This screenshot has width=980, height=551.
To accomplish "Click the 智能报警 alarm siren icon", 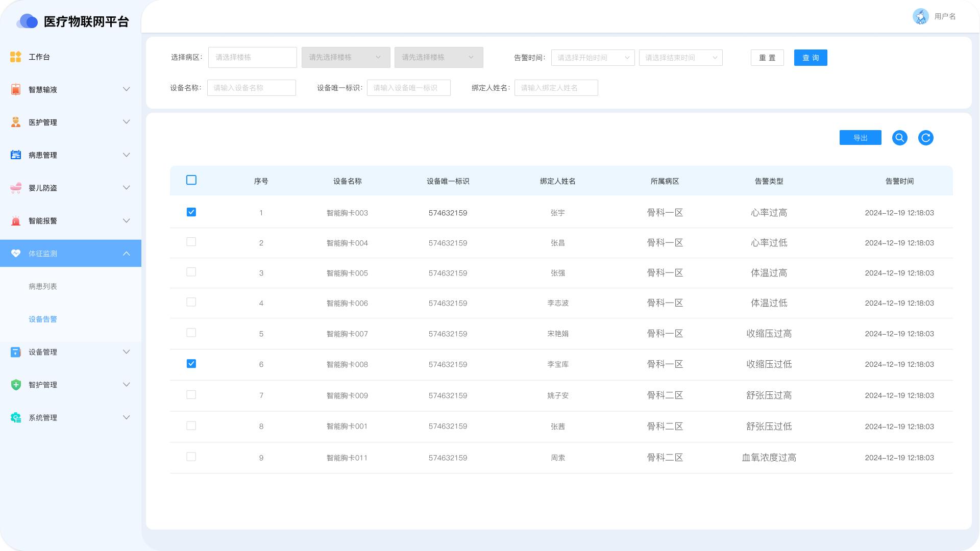I will pyautogui.click(x=16, y=221).
